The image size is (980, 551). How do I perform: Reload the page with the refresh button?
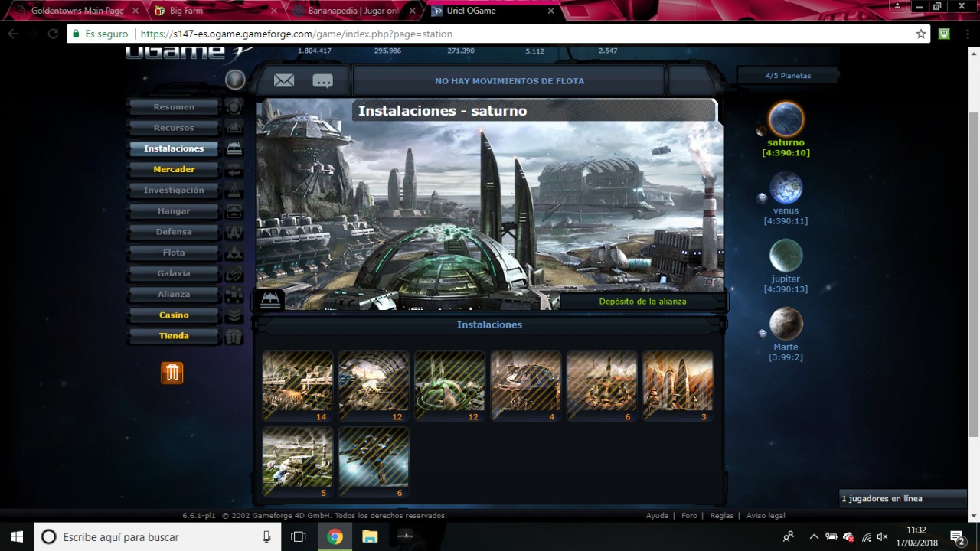[x=53, y=34]
